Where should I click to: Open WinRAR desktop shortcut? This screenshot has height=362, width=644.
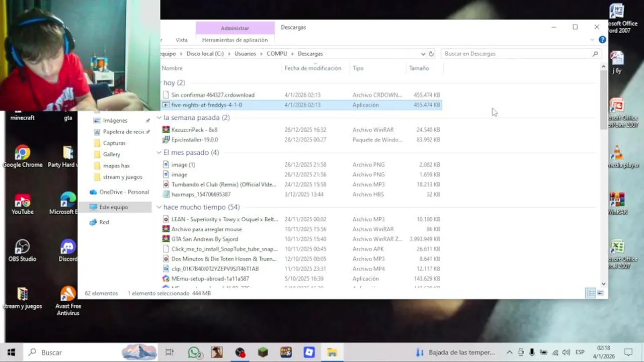617,203
